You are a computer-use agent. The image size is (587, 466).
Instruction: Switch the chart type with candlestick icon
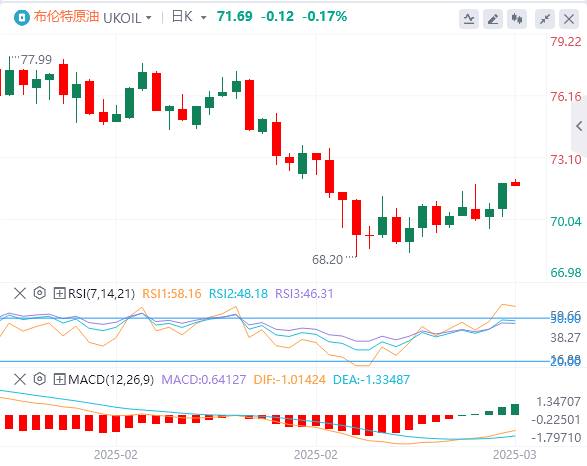click(x=517, y=19)
